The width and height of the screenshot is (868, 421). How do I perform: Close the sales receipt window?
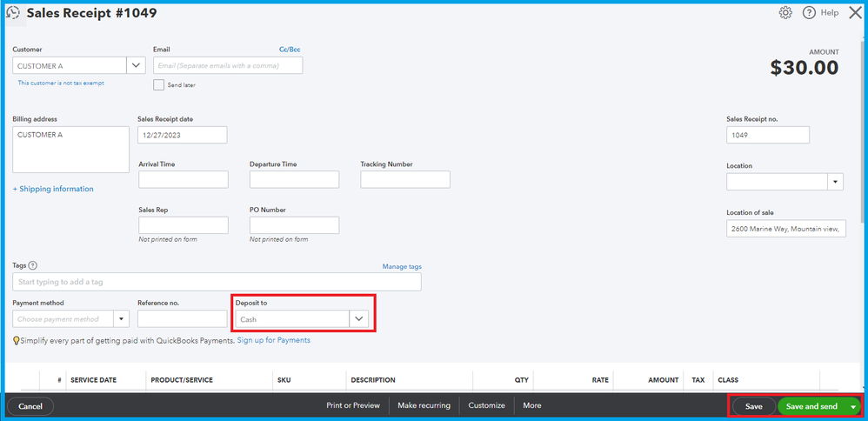(x=855, y=13)
